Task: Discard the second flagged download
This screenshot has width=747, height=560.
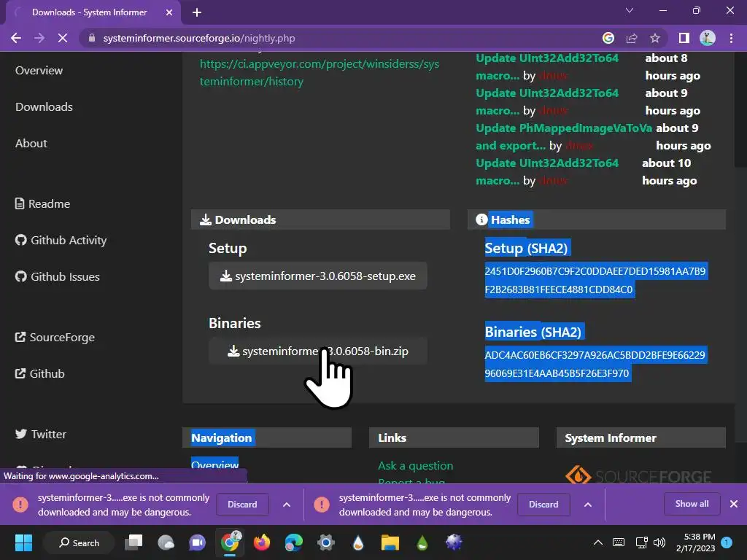Action: [543, 505]
